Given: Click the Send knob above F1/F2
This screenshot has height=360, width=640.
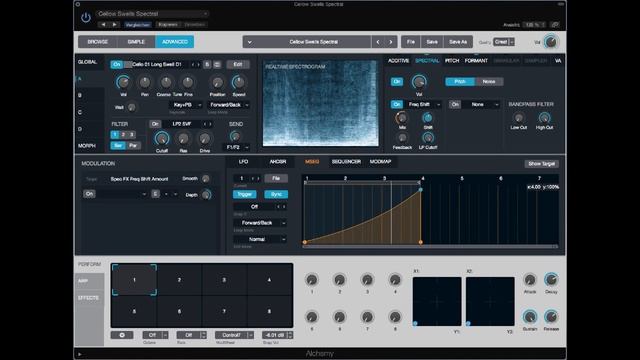Looking at the screenshot, I should click(x=235, y=136).
